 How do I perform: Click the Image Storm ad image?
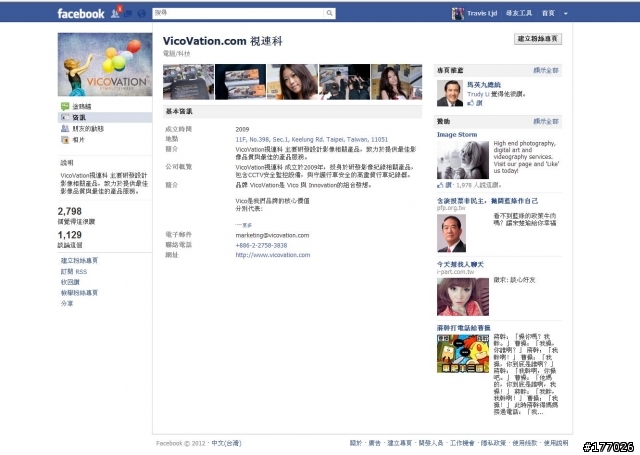tap(463, 160)
